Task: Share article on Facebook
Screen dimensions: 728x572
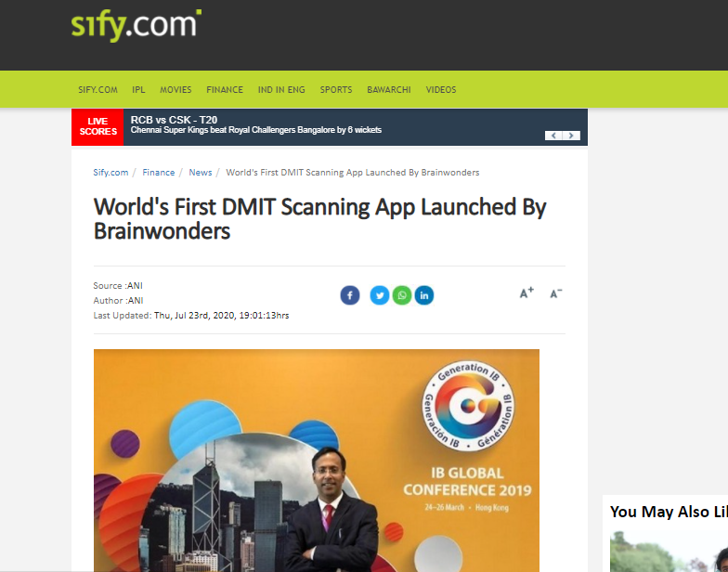Action: pyautogui.click(x=349, y=295)
